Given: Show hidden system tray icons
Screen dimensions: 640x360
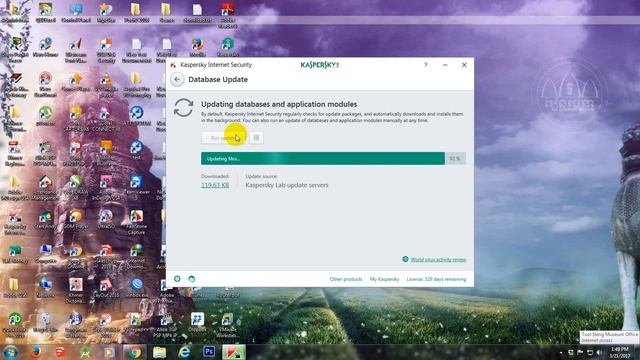Looking at the screenshot, I should coord(561,352).
